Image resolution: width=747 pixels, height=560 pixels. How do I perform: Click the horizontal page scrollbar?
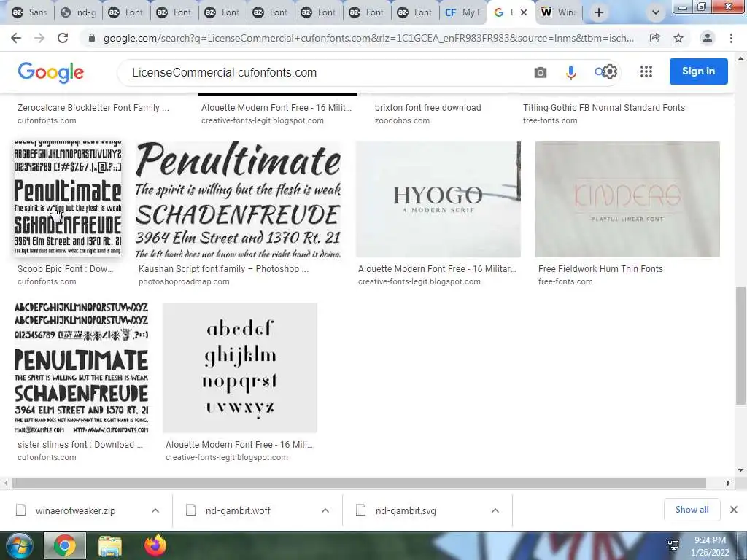[359, 483]
